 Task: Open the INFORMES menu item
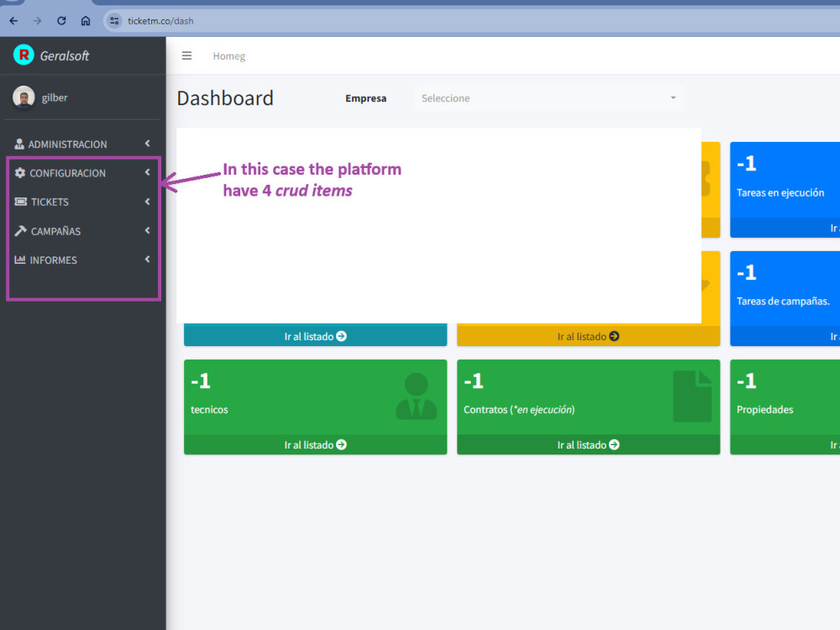82,260
